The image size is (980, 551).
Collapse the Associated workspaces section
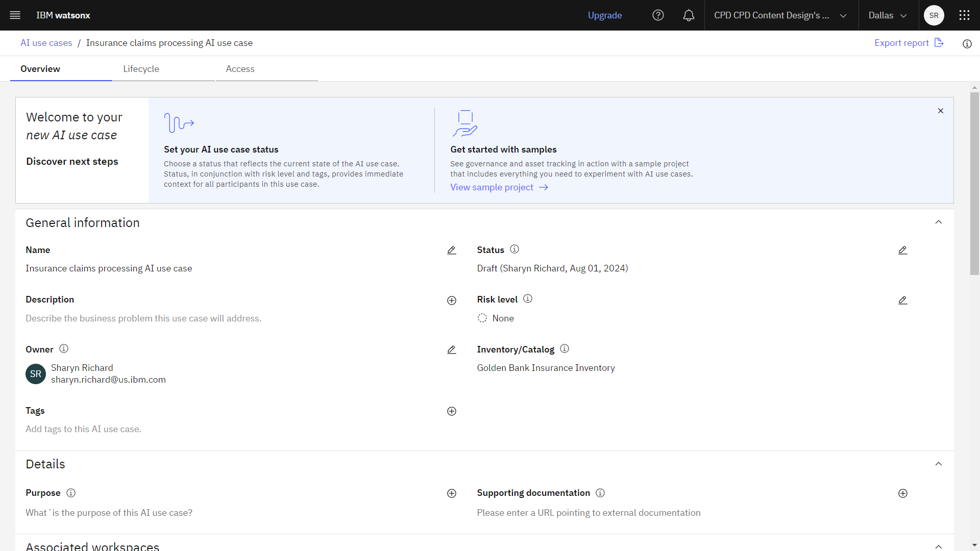[939, 546]
